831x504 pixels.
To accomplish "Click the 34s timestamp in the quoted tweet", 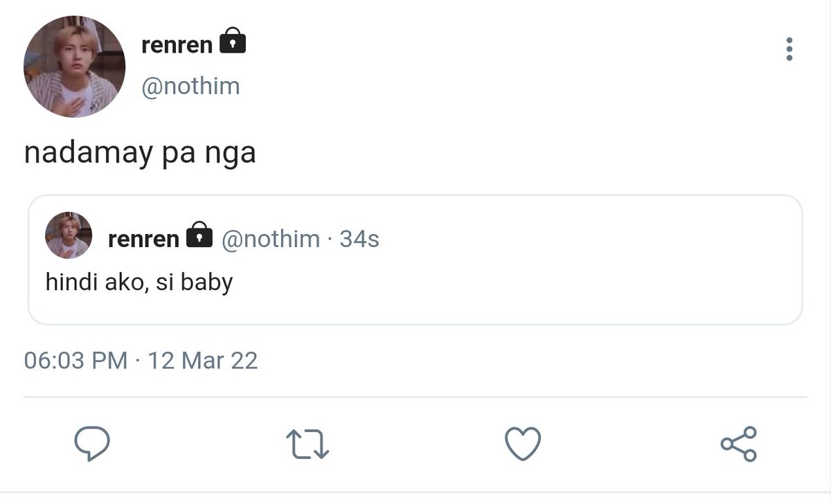I will [x=359, y=239].
